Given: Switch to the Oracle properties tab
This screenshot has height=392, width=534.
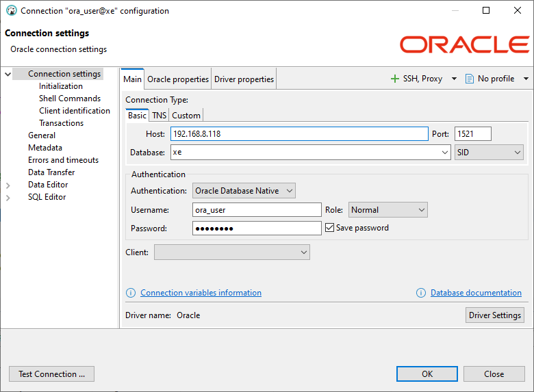Looking at the screenshot, I should coord(178,79).
